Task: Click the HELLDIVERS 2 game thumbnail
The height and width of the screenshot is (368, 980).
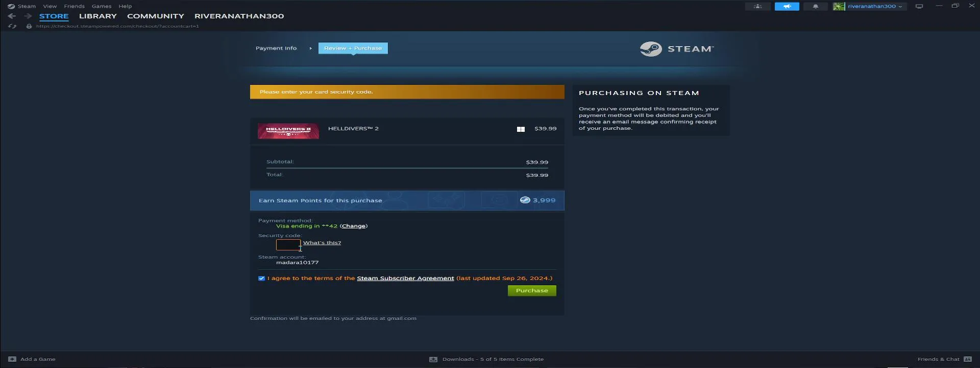Action: click(288, 131)
